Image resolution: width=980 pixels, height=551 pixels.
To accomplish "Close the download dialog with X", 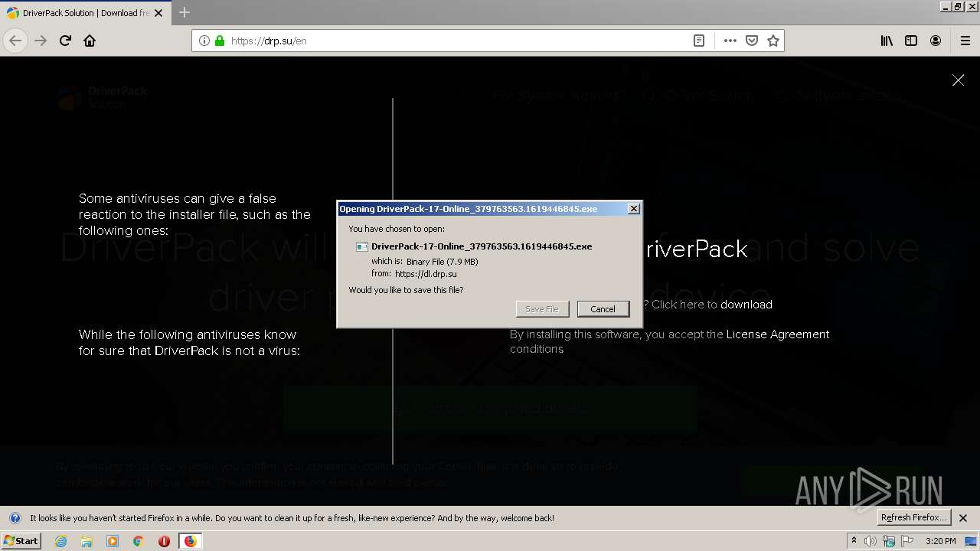I will click(633, 209).
